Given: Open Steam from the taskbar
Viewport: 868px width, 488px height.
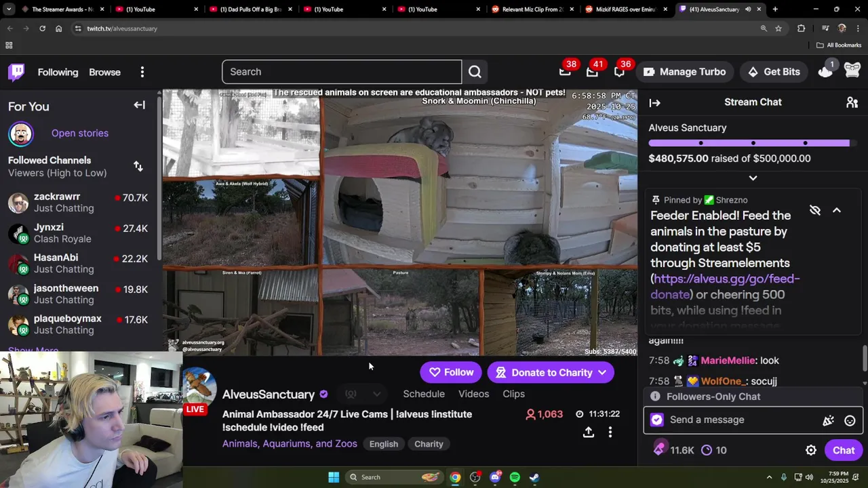Looking at the screenshot, I should click(x=534, y=477).
